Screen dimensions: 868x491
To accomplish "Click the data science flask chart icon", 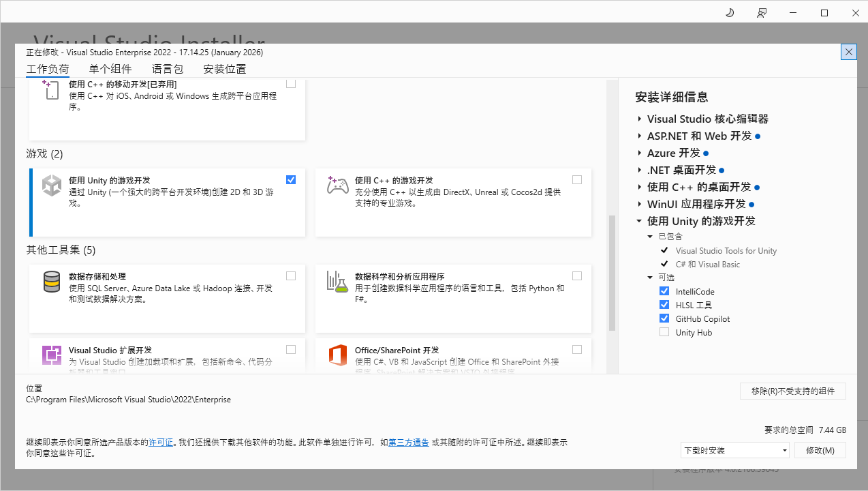I will click(338, 282).
